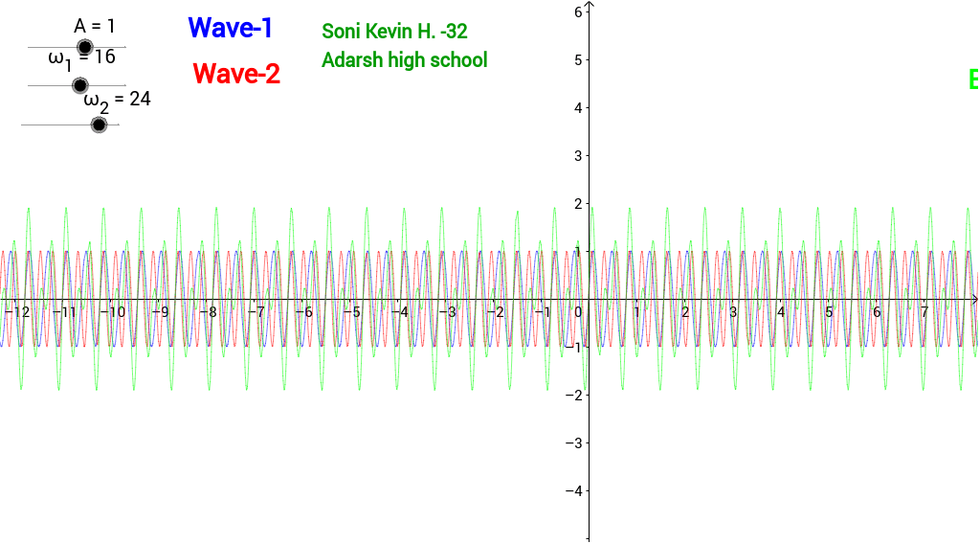Click the x-axis label −12
980x544 pixels.
click(x=17, y=312)
